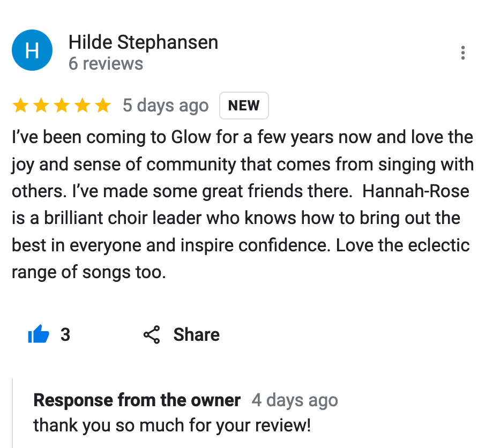493x448 pixels.
Task: Click the owner's "thank you so much" reply
Action: (x=171, y=425)
